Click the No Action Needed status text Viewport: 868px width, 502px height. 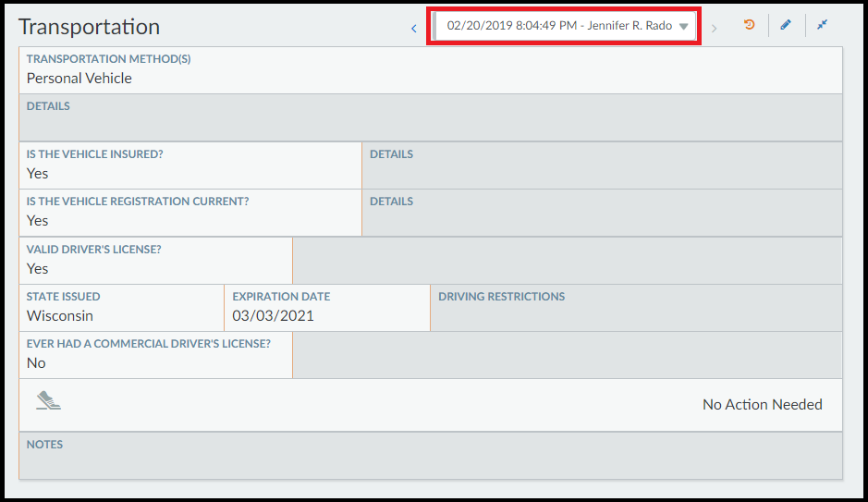coord(762,404)
